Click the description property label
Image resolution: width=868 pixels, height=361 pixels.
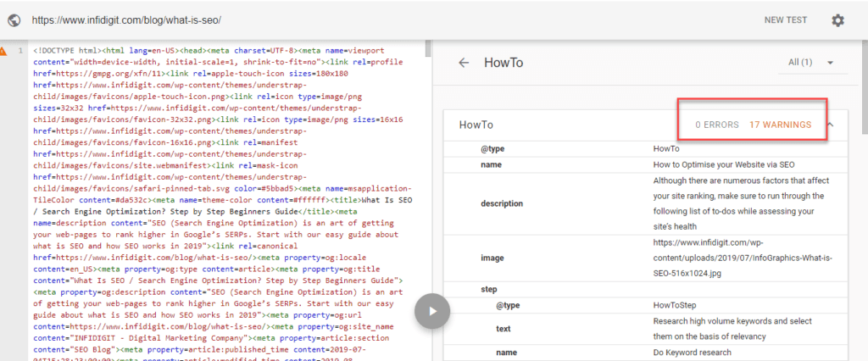pos(502,203)
